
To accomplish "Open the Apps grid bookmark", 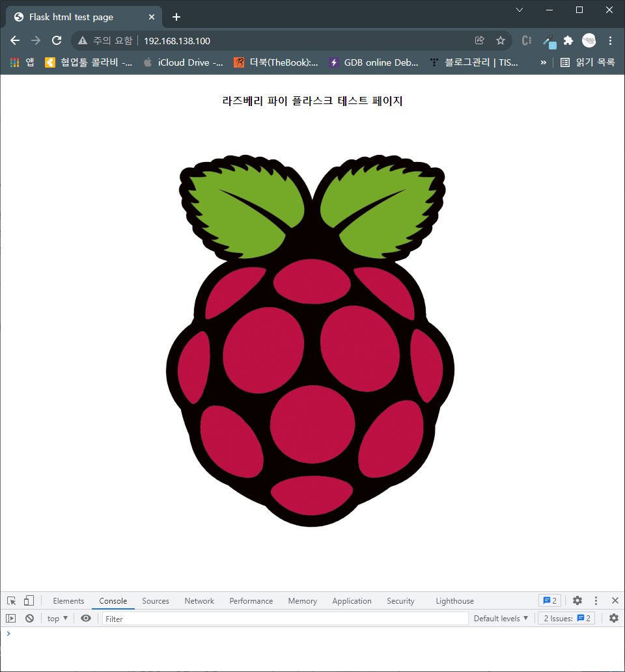I will (x=22, y=62).
